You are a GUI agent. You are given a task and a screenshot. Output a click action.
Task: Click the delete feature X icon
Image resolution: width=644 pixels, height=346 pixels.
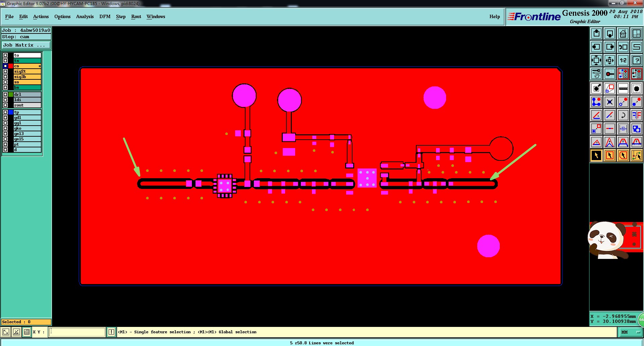click(610, 102)
